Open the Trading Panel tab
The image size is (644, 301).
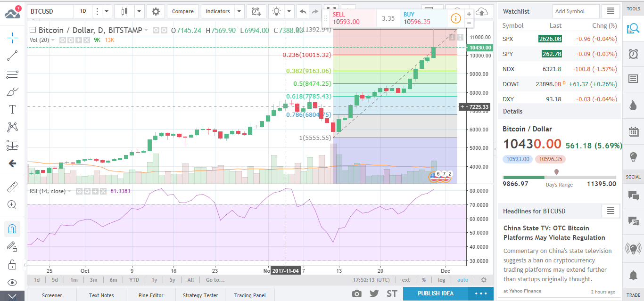tap(250, 295)
